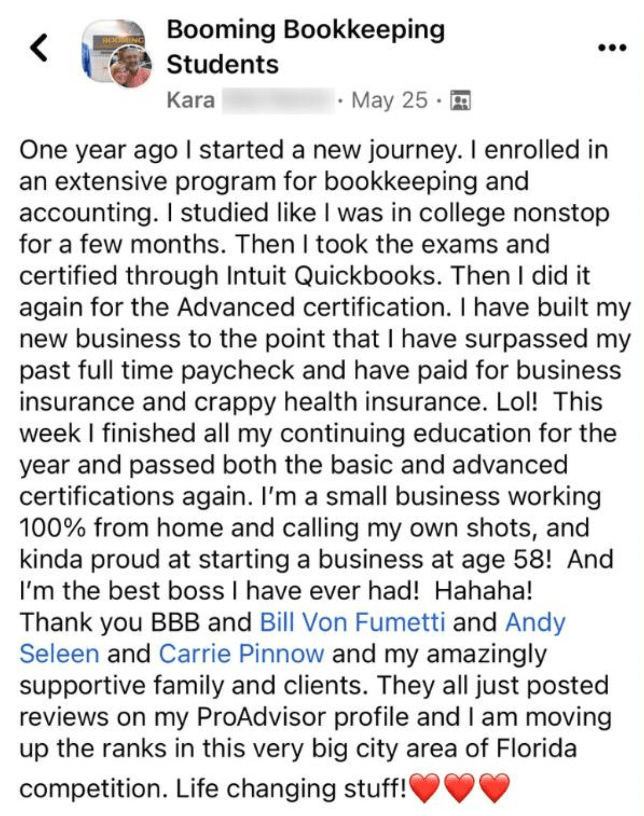Viewport: 644px width, 816px height.
Task: Go back using the left chevron arrow
Action: tap(39, 48)
